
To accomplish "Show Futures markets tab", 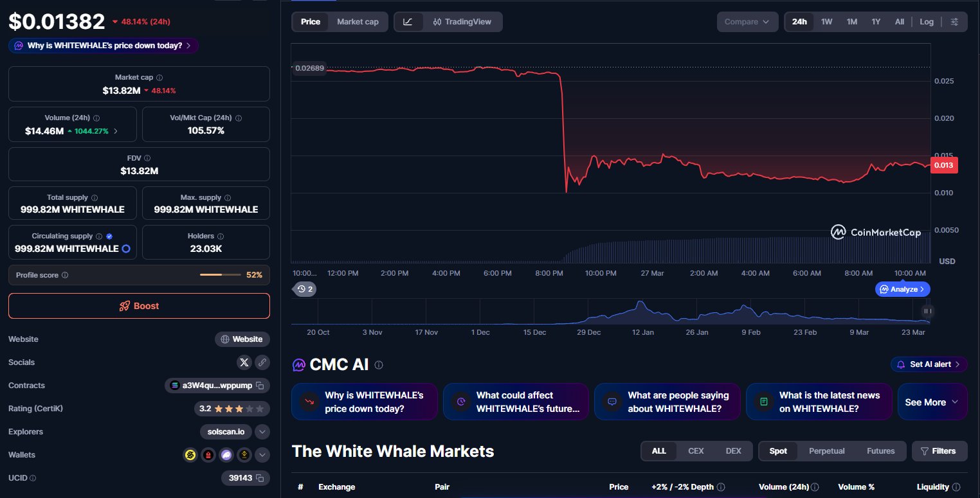I will 881,451.
